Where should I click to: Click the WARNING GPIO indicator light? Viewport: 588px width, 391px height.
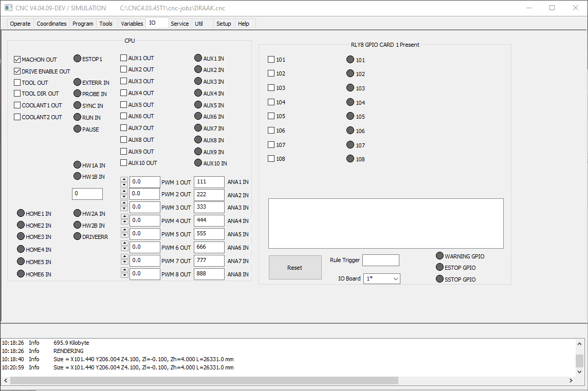point(439,256)
